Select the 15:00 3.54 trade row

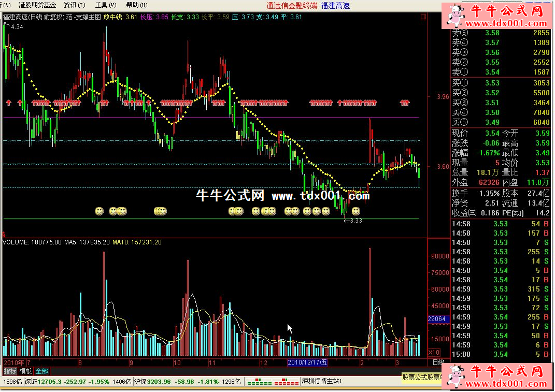(x=501, y=355)
